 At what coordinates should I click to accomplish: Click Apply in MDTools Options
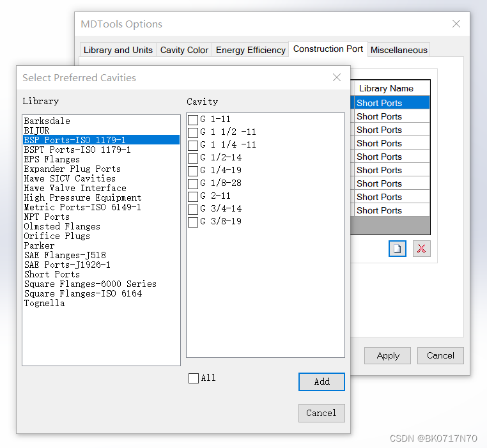[x=387, y=355]
